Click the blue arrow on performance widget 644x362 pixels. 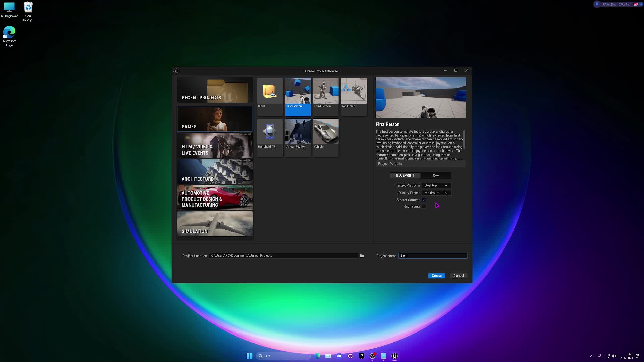pyautogui.click(x=641, y=4)
